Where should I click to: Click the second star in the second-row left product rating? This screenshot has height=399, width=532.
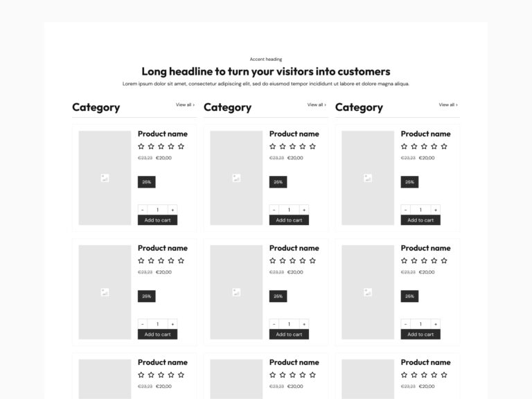[x=151, y=260]
